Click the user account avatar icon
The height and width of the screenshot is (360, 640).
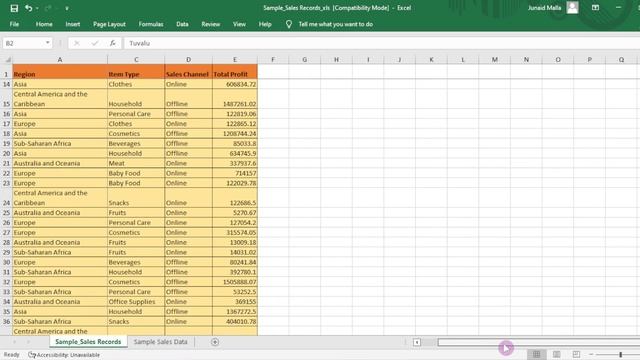point(572,7)
